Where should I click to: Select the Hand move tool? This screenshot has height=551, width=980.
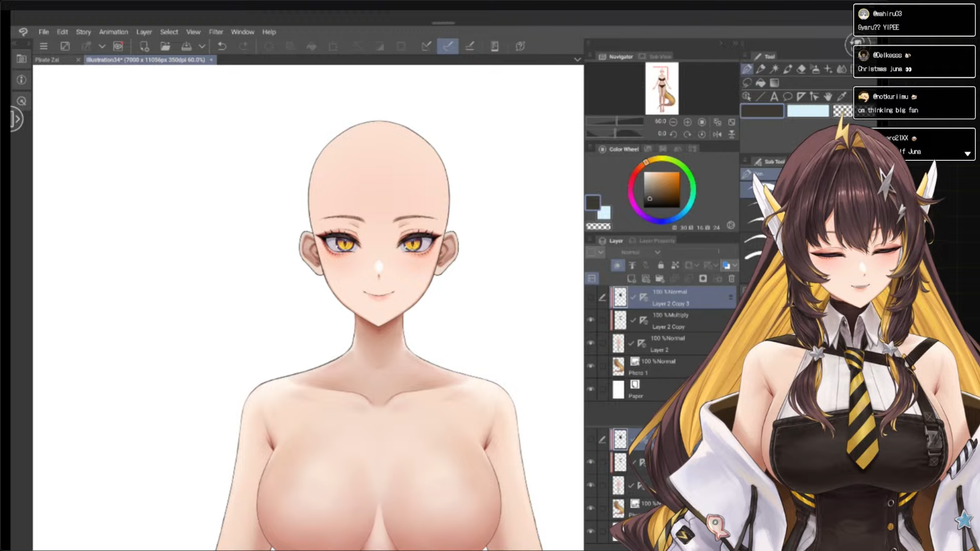(x=828, y=97)
